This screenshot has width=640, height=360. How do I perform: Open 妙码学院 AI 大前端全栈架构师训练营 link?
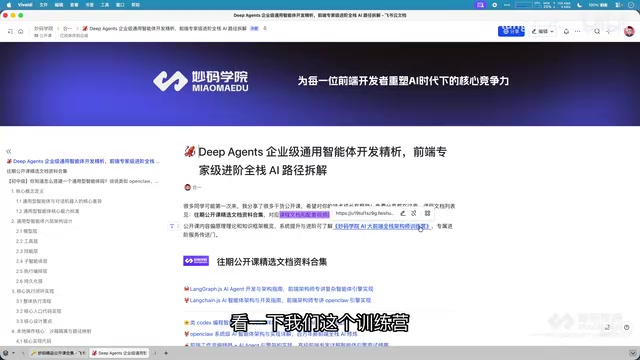382,226
